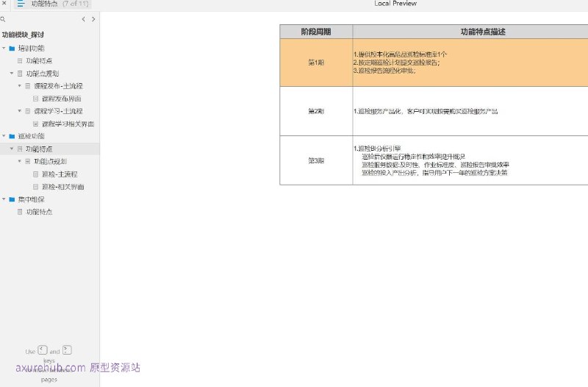Collapse the 功能点规划 arrow under 巡检功能
The height and width of the screenshot is (387, 588).
pos(20,161)
